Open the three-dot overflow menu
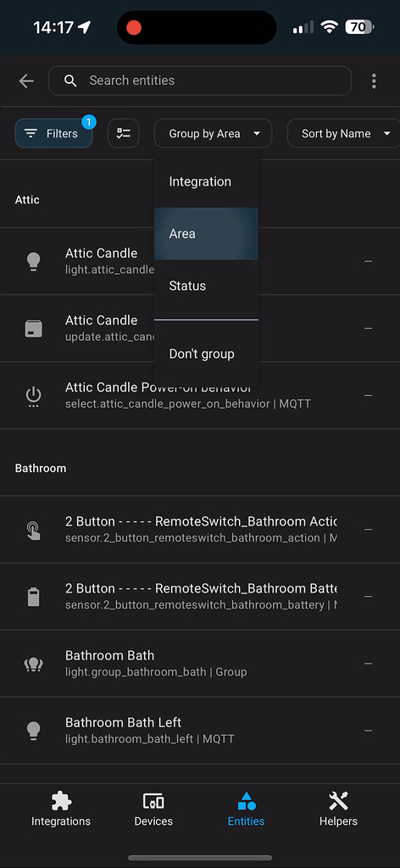The height and width of the screenshot is (868, 400). (x=374, y=81)
